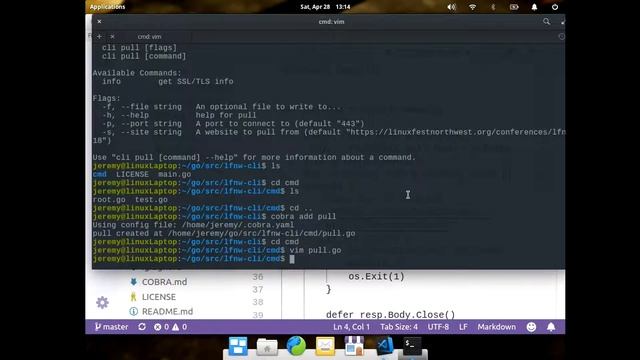
Task: Open Multitasking View from the dock
Action: (x=238, y=347)
